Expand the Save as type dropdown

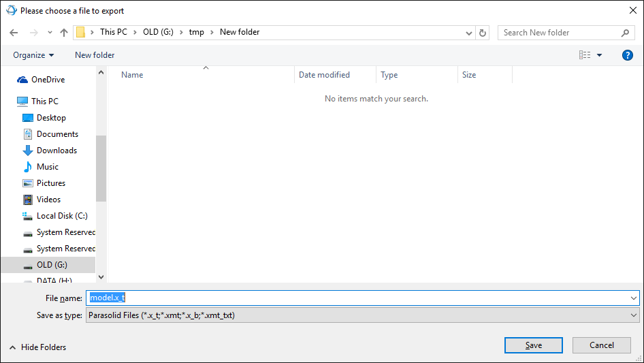(634, 315)
